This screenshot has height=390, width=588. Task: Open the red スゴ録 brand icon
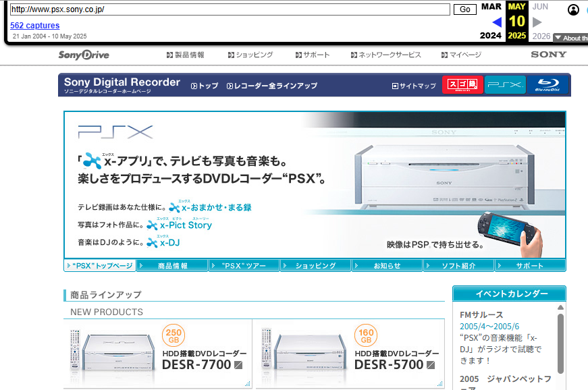click(x=462, y=84)
